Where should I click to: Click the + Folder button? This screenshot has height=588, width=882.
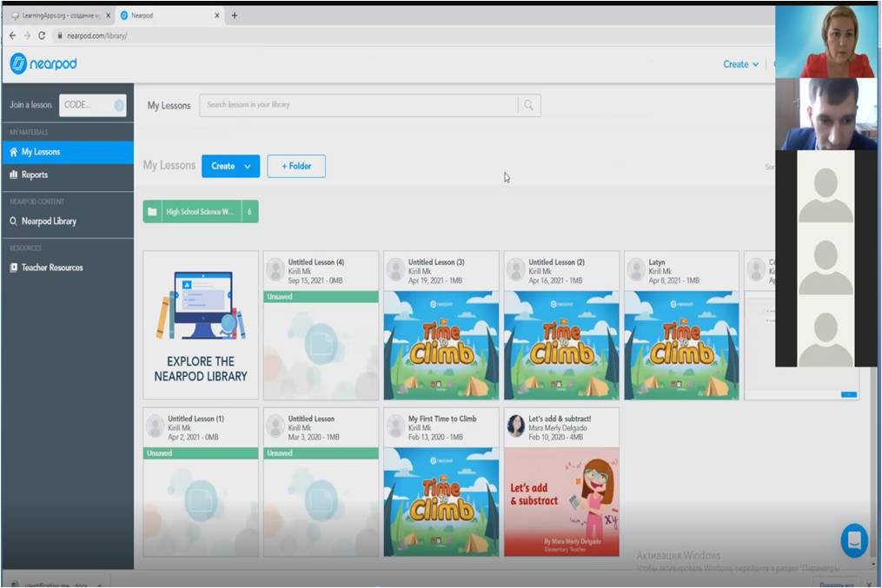(296, 167)
